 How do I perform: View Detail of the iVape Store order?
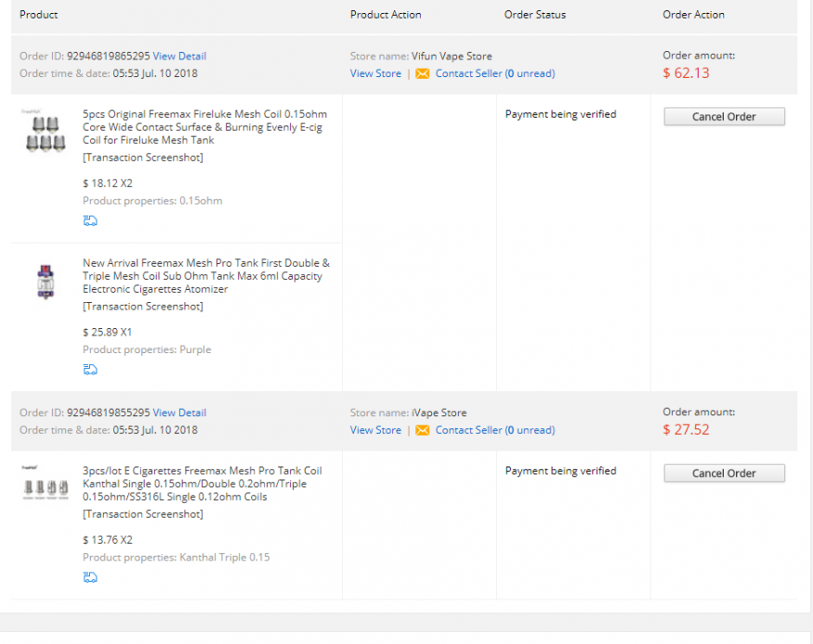click(179, 413)
